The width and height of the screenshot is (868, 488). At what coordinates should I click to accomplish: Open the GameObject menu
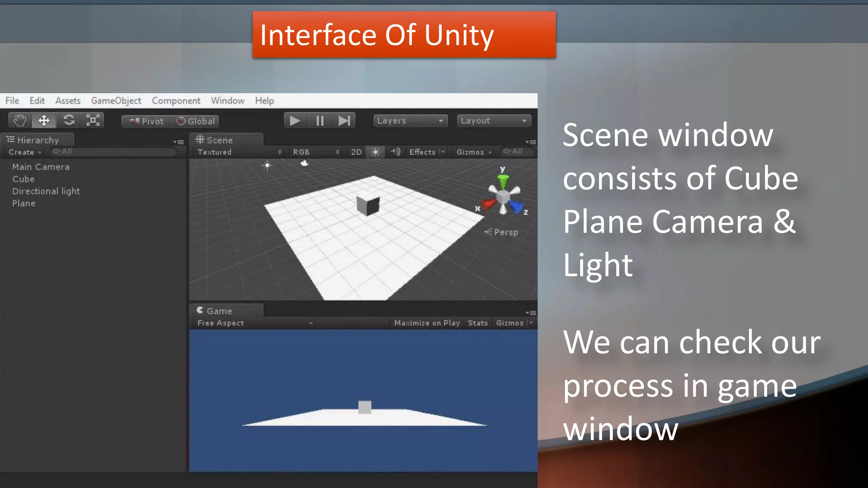tap(116, 101)
